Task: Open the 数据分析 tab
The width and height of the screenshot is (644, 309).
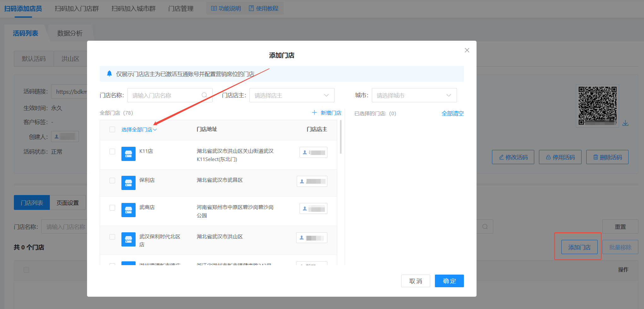Action: pos(70,33)
